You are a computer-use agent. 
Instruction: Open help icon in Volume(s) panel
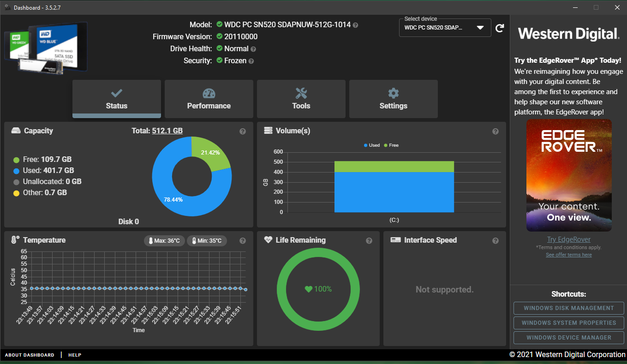[496, 131]
